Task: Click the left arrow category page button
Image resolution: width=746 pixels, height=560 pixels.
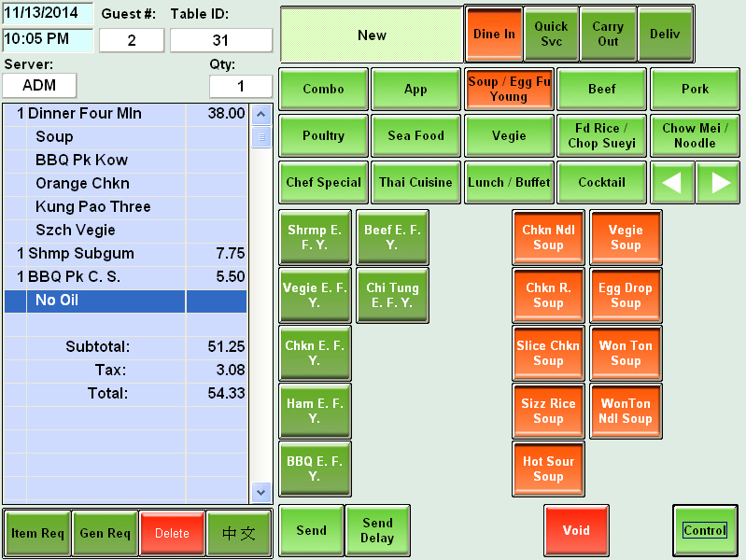Action: point(672,183)
